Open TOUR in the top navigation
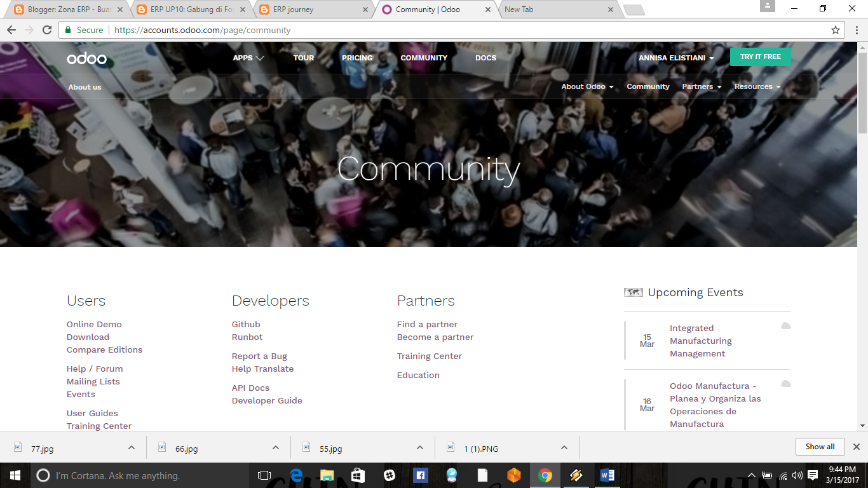 [x=304, y=58]
